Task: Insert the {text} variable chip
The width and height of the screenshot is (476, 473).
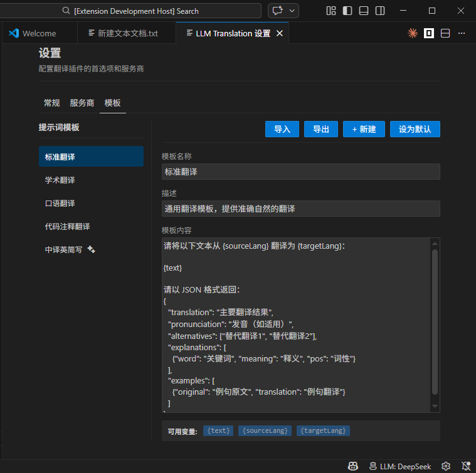Action: pos(218,430)
